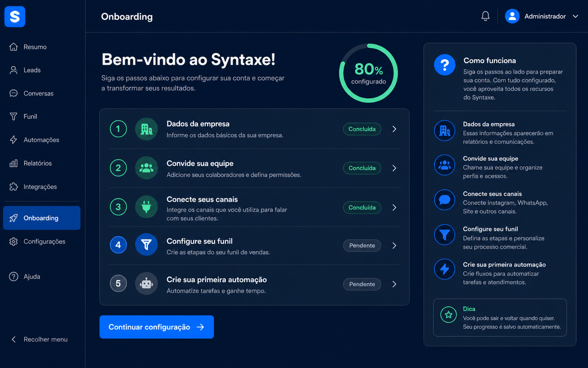
Task: Click Continuar configuração button
Action: pyautogui.click(x=157, y=327)
